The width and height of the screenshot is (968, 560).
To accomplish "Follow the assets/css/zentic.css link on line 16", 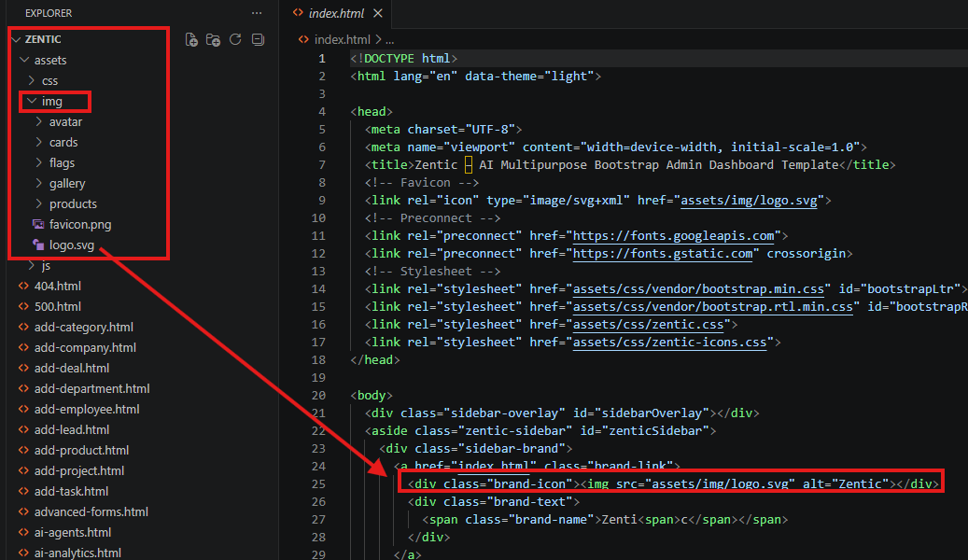I will click(648, 325).
